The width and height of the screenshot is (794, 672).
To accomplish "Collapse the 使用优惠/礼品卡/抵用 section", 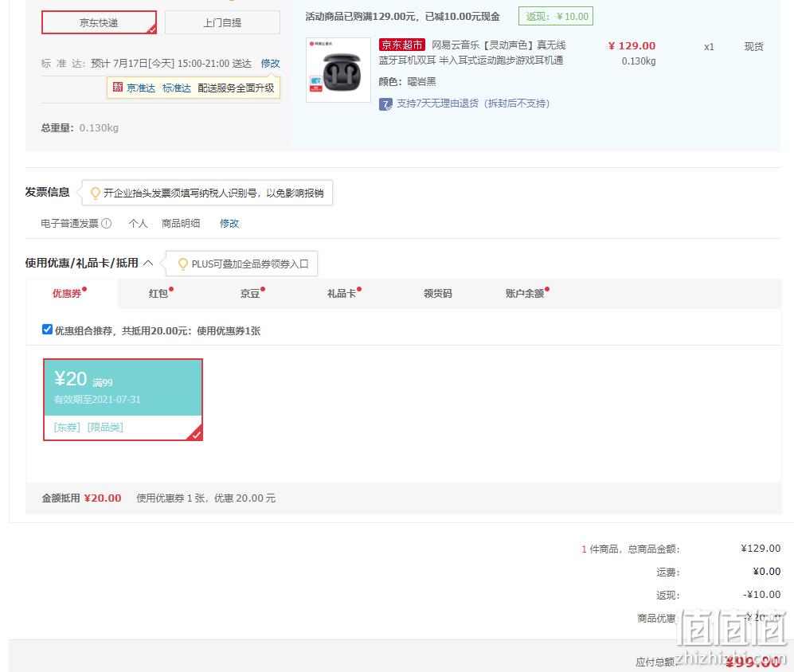I will [148, 263].
